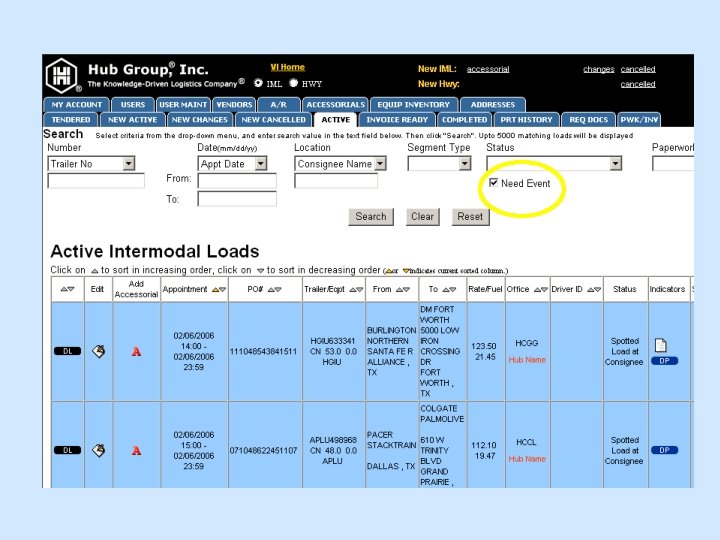Image resolution: width=720 pixels, height=540 pixels.
Task: Sort Trailer/Eqpt column descending
Action: (x=360, y=290)
